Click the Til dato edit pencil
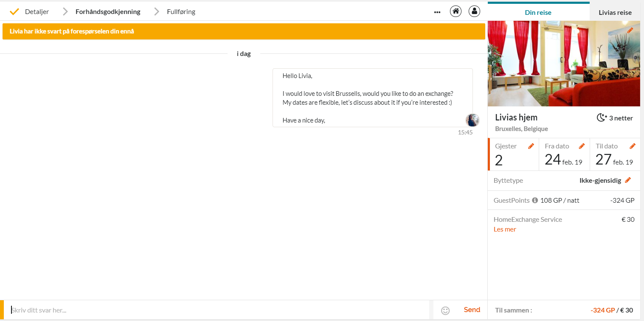The width and height of the screenshot is (644, 321). click(x=633, y=146)
